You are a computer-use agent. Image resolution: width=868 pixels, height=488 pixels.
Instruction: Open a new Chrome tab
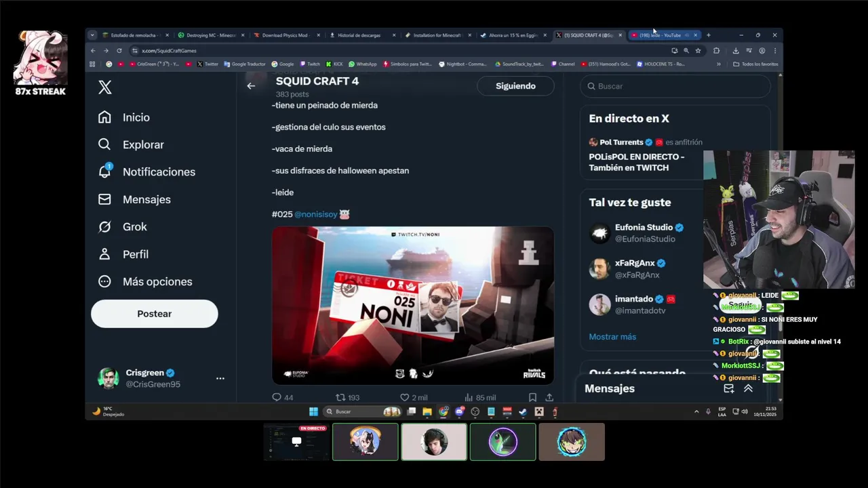tap(708, 35)
